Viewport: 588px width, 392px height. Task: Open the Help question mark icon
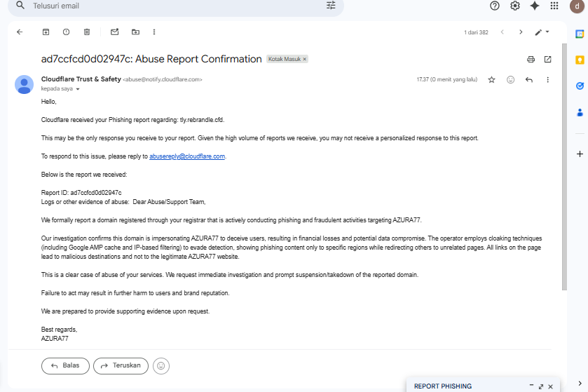point(495,6)
